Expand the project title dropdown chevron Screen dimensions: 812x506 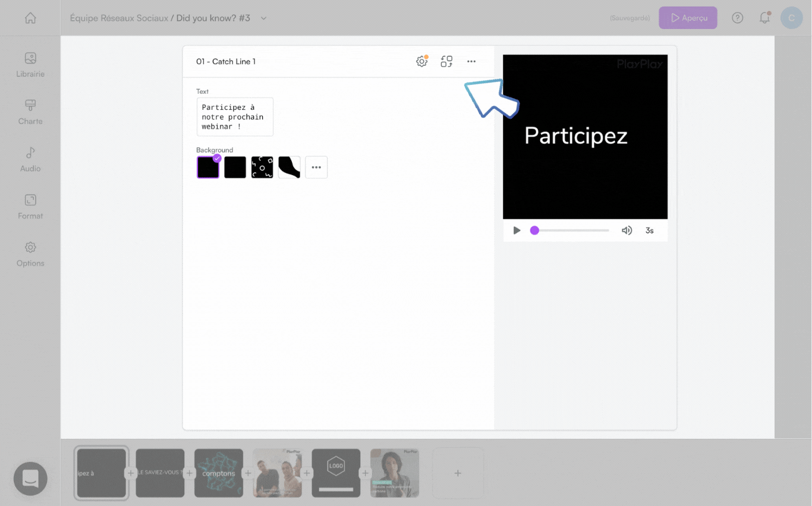click(264, 18)
